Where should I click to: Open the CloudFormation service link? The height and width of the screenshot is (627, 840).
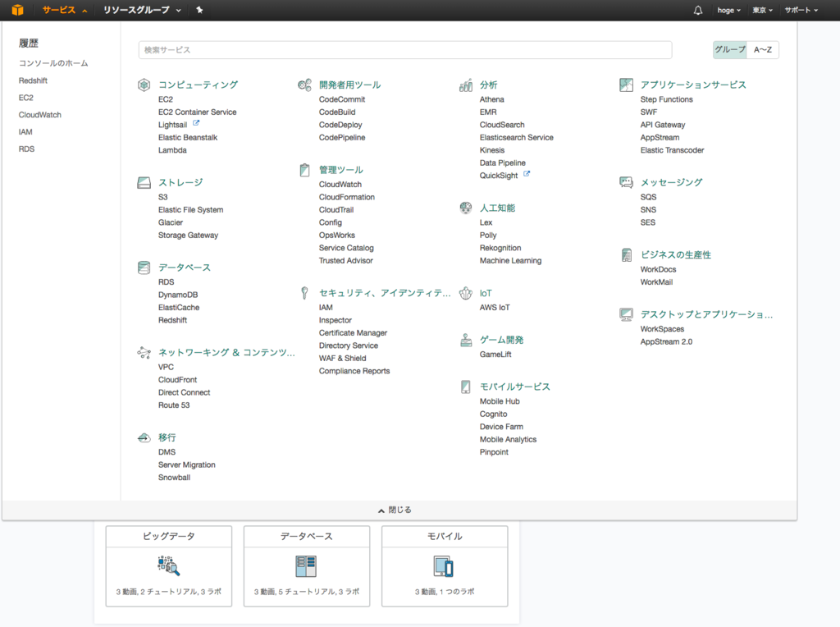[347, 197]
